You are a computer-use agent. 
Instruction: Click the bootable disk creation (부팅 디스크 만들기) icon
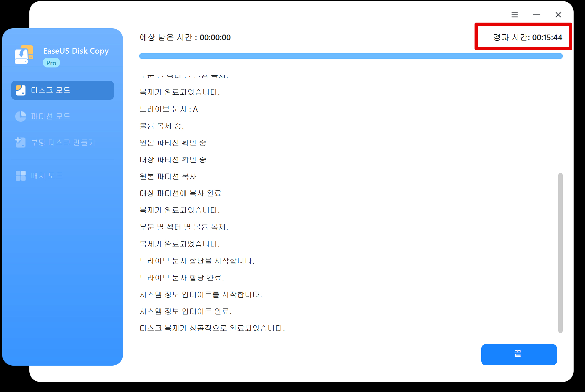tap(21, 143)
